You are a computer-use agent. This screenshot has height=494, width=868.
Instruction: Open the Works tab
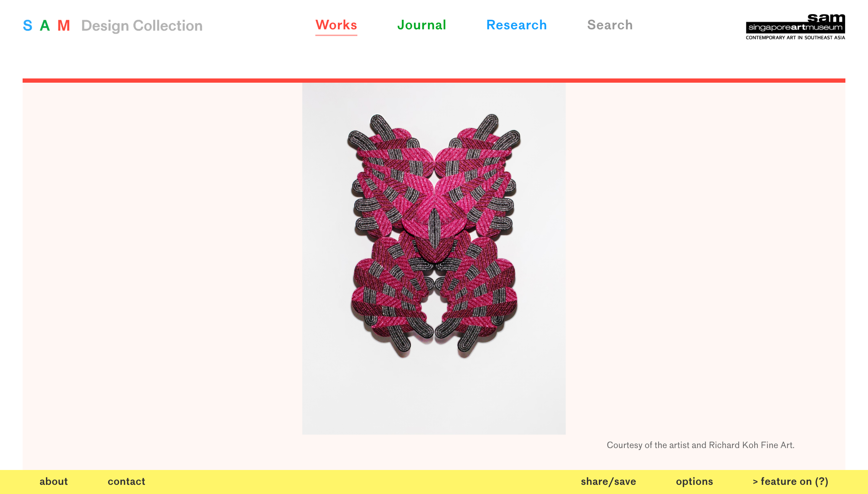point(336,25)
